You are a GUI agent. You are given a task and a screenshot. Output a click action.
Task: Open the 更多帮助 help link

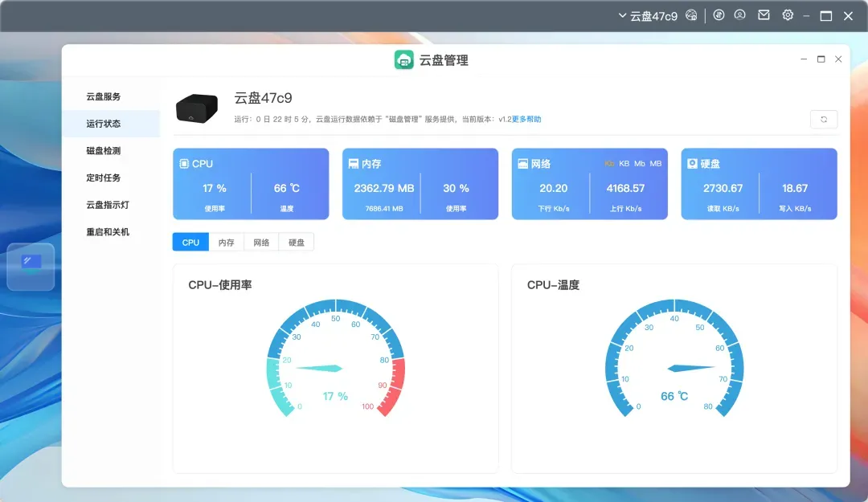pyautogui.click(x=526, y=120)
